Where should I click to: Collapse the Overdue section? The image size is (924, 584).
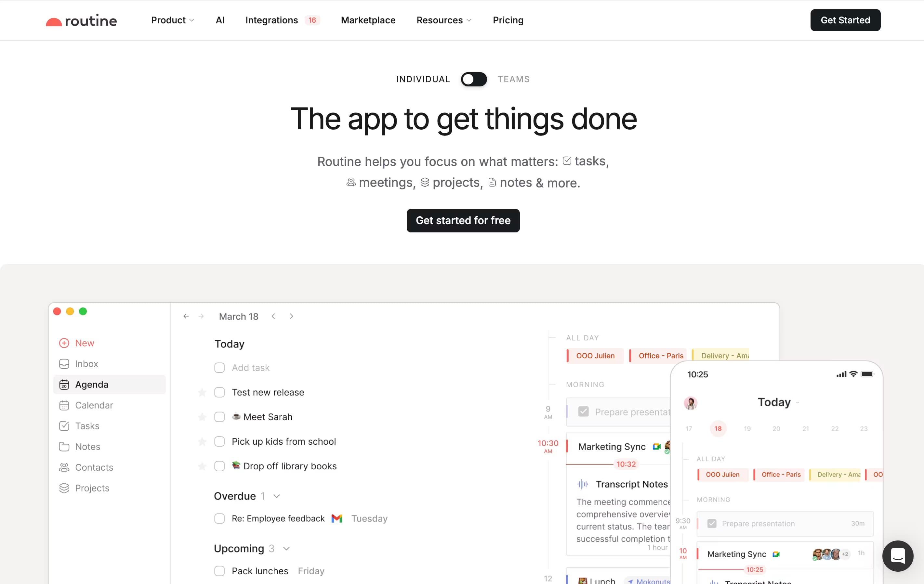pos(276,496)
